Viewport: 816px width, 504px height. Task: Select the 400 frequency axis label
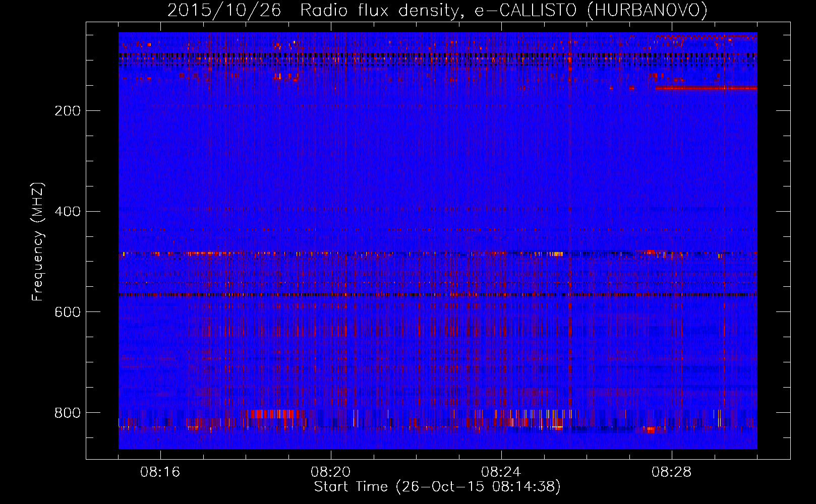67,212
